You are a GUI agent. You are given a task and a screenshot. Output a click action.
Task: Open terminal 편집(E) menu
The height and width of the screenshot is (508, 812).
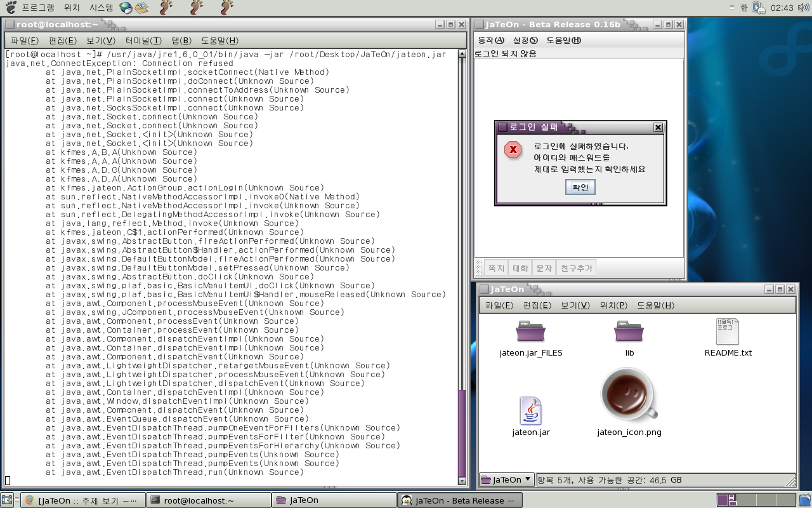pyautogui.click(x=62, y=41)
